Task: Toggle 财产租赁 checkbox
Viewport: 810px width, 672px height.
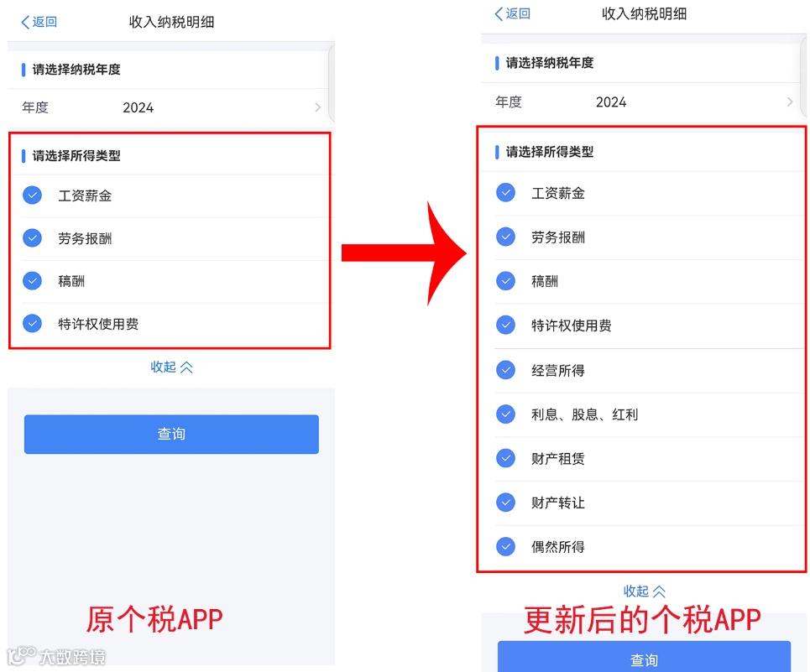Action: pyautogui.click(x=505, y=458)
